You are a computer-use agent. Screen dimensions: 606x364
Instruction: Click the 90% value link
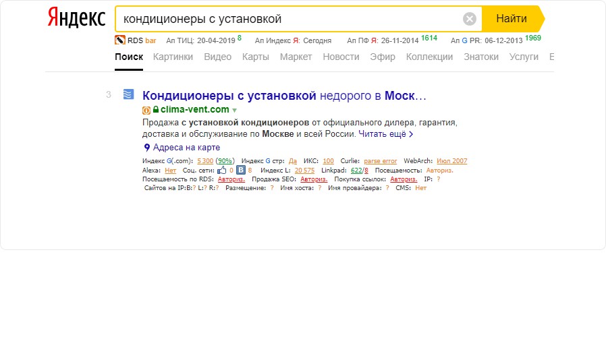(x=225, y=161)
